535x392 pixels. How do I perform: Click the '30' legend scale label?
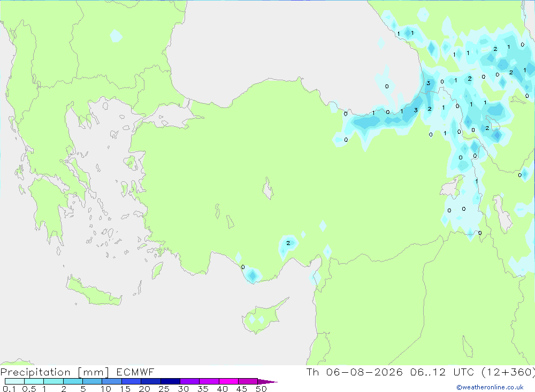(x=184, y=389)
